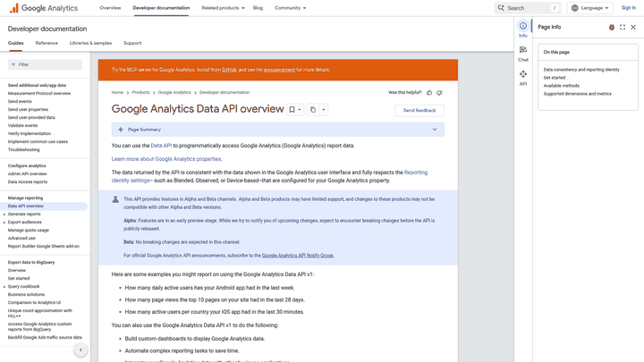Expand the Page Summary chevron
Viewport: 644px width, 362px height.
(435, 130)
